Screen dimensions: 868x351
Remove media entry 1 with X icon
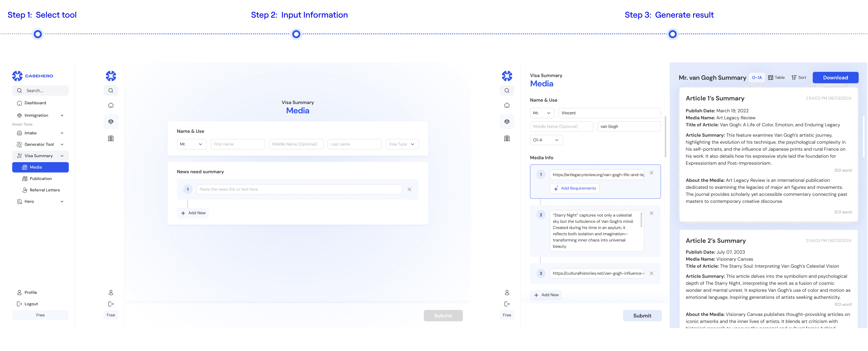pyautogui.click(x=651, y=173)
